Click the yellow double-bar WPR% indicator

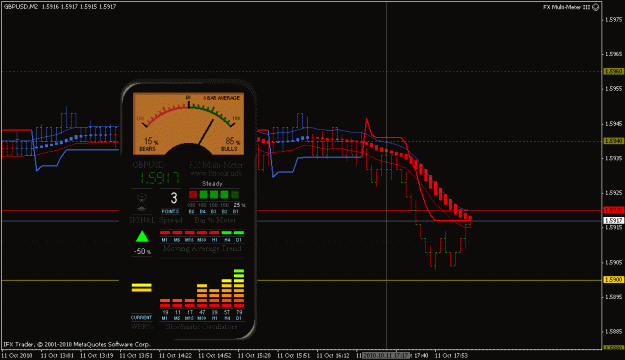coord(142,287)
